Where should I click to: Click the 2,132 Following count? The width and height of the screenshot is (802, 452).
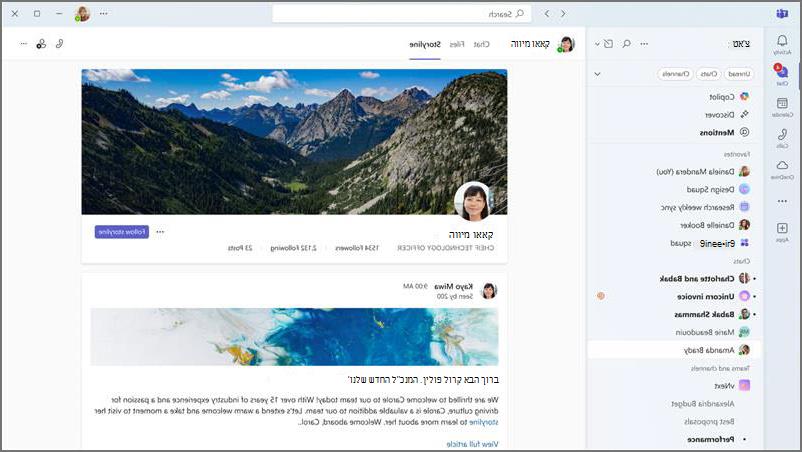(294, 248)
